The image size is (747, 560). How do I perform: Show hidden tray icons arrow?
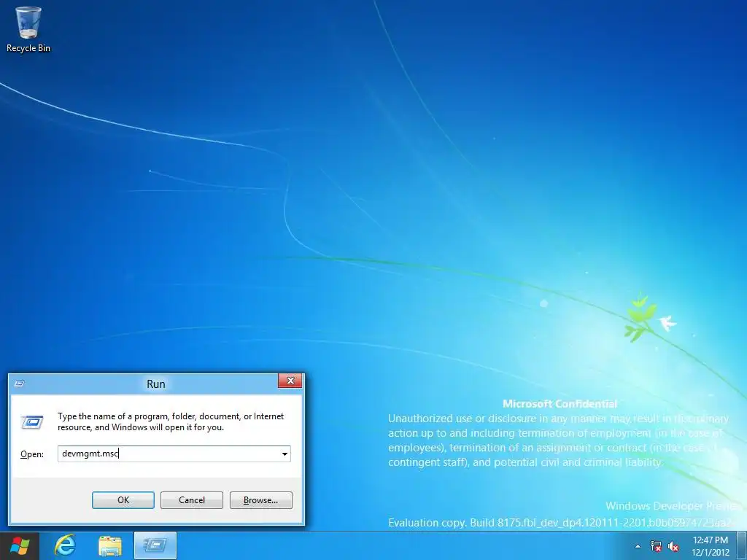pos(638,546)
